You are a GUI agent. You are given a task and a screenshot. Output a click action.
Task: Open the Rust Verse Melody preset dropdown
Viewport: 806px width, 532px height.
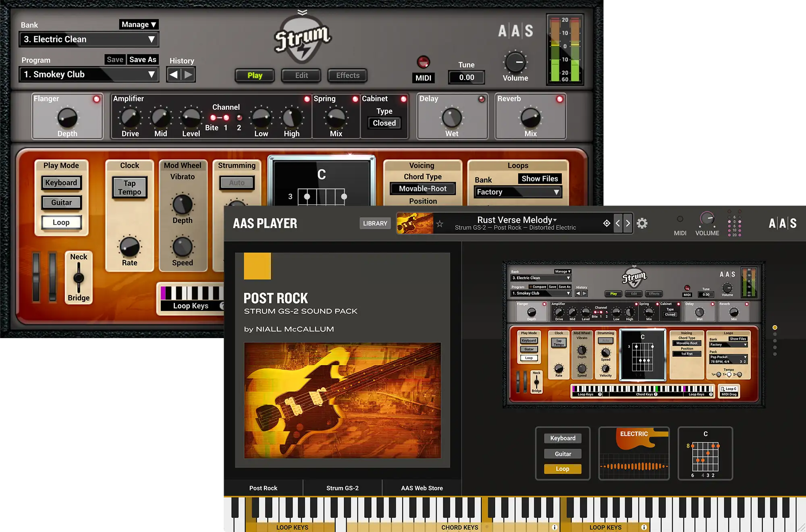coord(517,220)
